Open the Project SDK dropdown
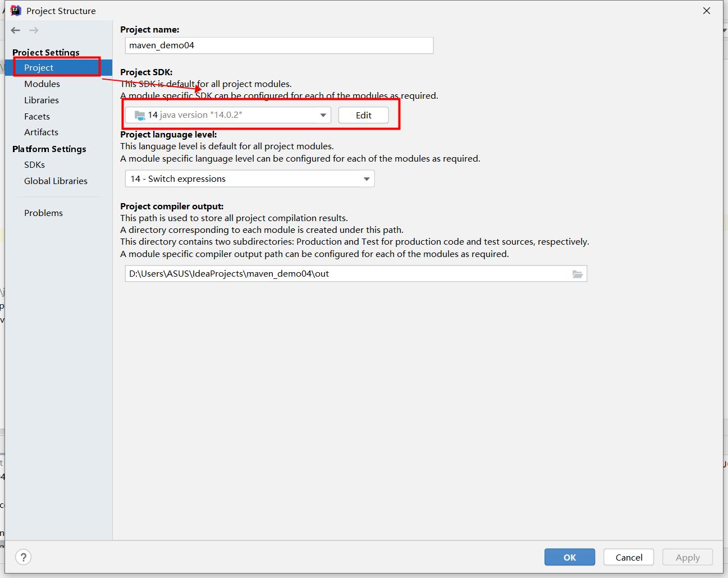Screen dimensions: 728x578 tap(228, 115)
